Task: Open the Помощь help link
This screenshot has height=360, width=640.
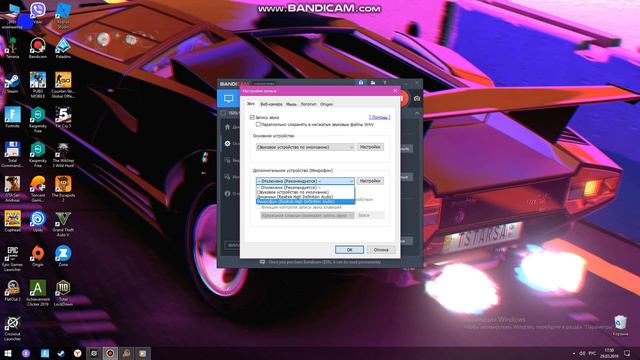Action: 380,117
